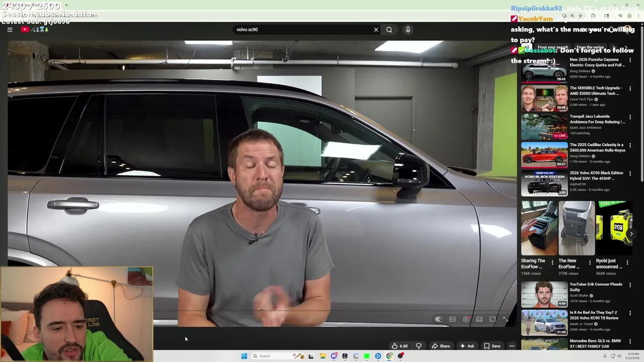Open 'Sharing The EcoFlow' short

coord(539,229)
